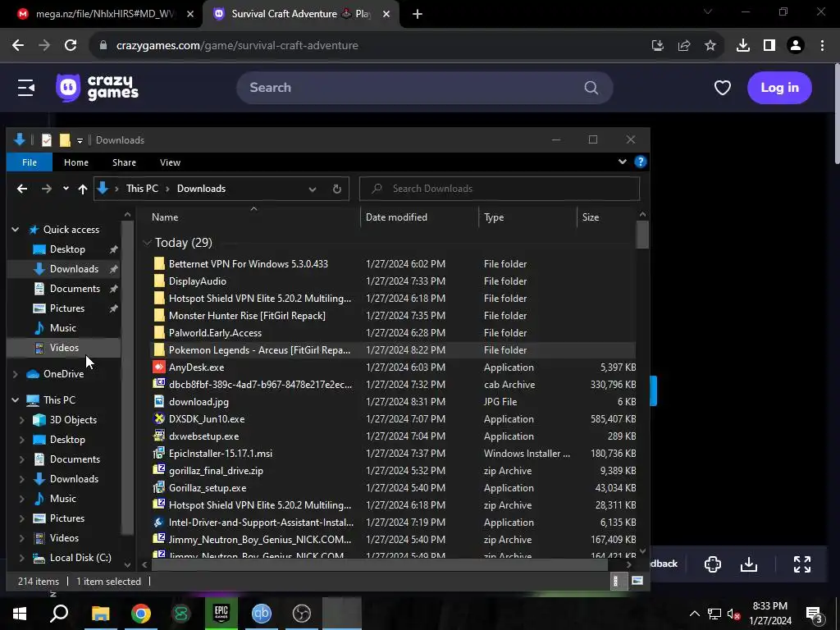The image size is (840, 630).
Task: Go up one folder level in Explorer
Action: (x=83, y=189)
